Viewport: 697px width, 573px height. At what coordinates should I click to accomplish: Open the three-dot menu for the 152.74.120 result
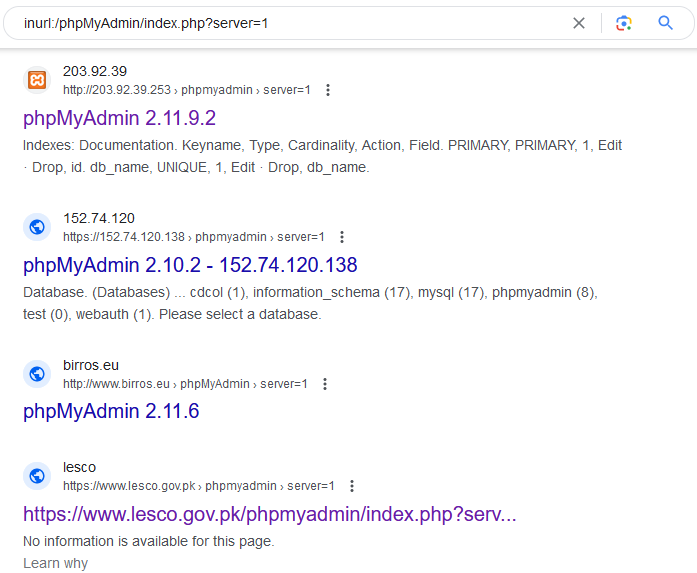pyautogui.click(x=341, y=237)
